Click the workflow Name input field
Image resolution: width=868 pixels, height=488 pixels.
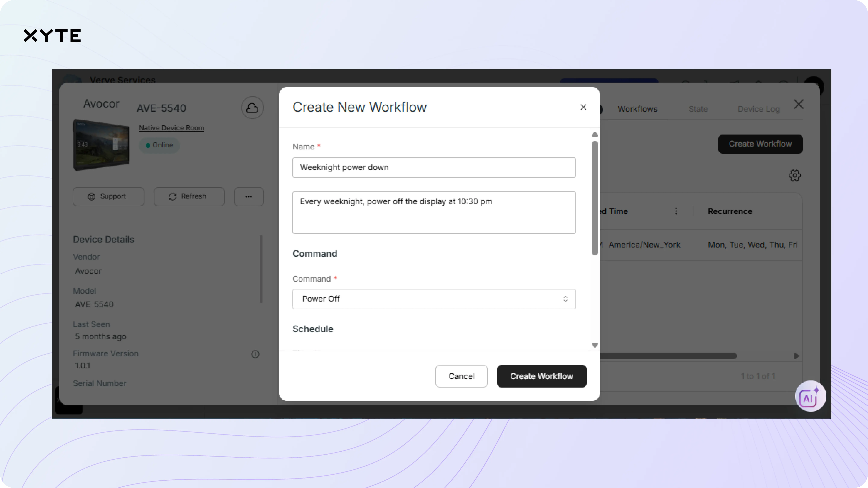pos(434,167)
